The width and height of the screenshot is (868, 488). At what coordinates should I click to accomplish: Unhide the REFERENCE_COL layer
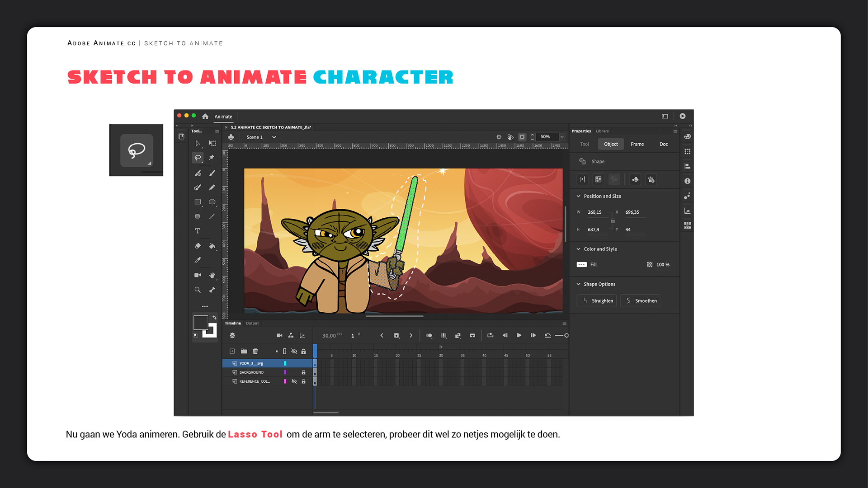(294, 381)
